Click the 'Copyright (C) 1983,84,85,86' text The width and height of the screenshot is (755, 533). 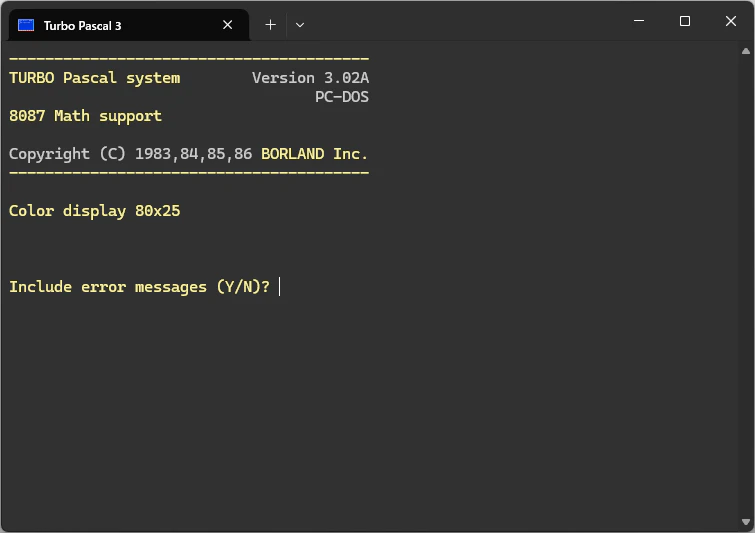[x=130, y=154]
